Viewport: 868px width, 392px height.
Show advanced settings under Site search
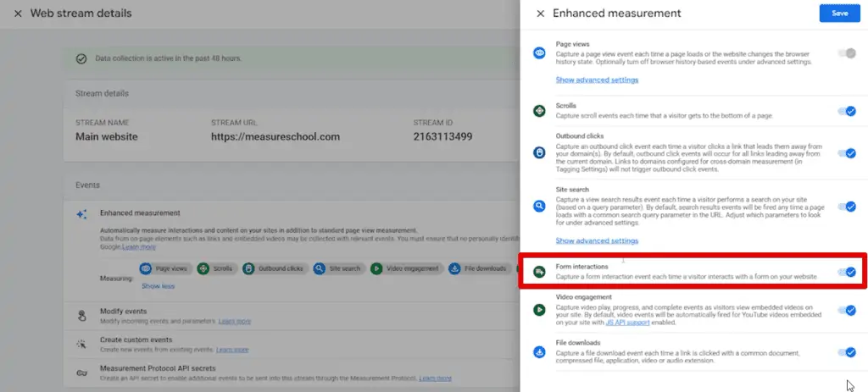point(597,240)
